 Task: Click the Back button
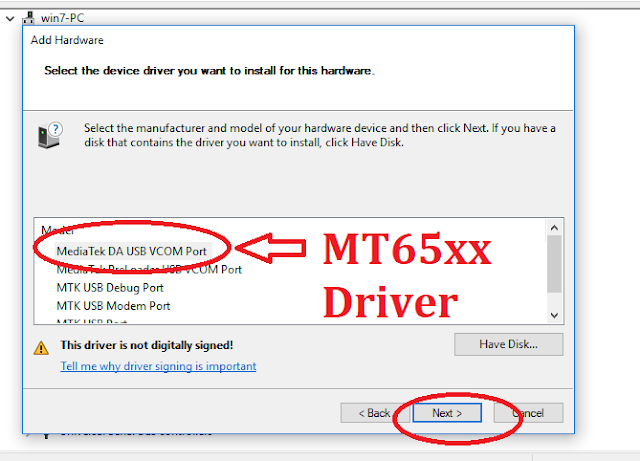(375, 413)
